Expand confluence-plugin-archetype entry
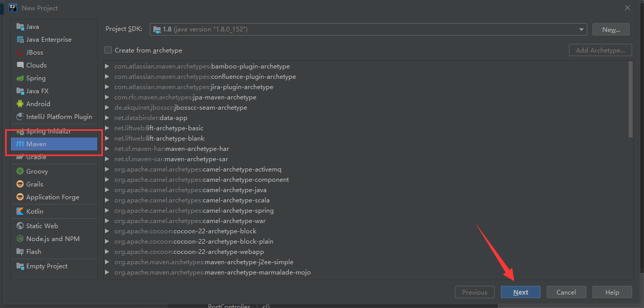The image size is (644, 308). pos(107,77)
